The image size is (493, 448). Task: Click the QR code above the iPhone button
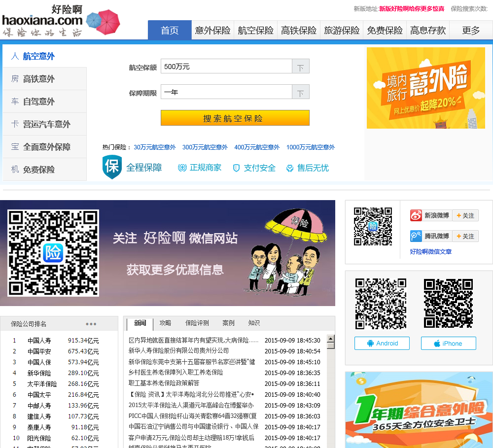pos(448,304)
